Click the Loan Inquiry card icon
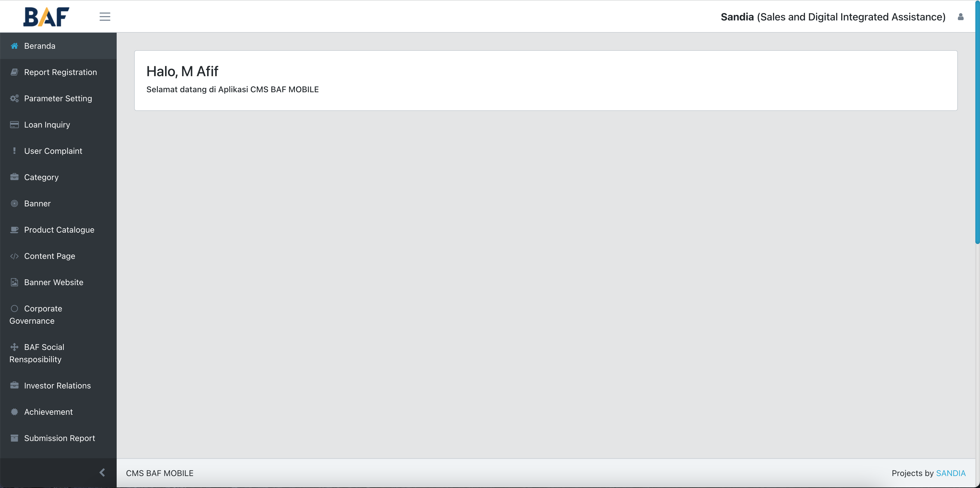The image size is (980, 488). 15,124
